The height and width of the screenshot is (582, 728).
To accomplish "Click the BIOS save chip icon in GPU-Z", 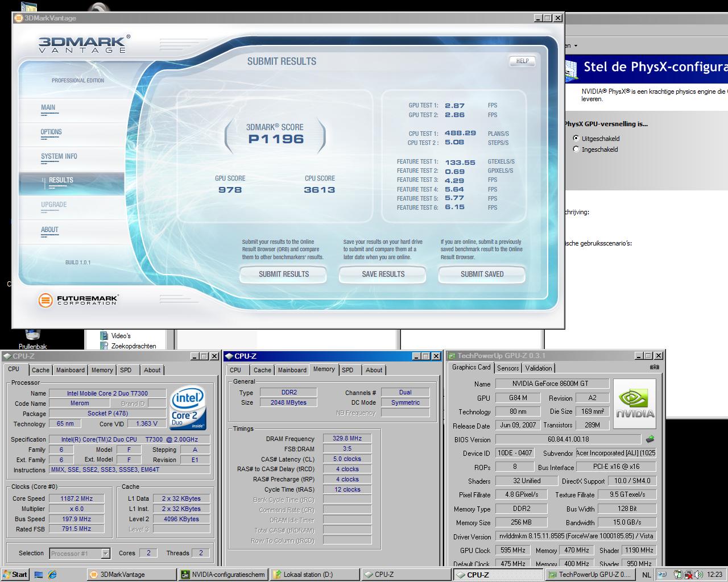I will (x=650, y=439).
